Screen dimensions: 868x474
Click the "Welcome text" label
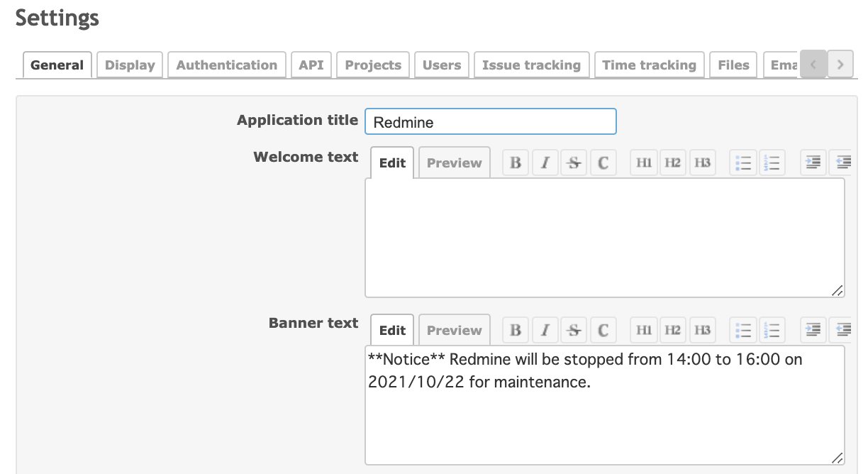306,157
